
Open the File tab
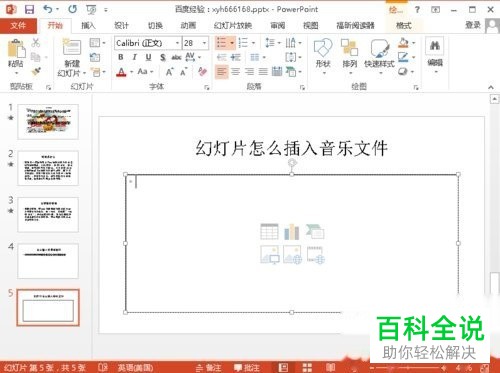click(x=18, y=25)
